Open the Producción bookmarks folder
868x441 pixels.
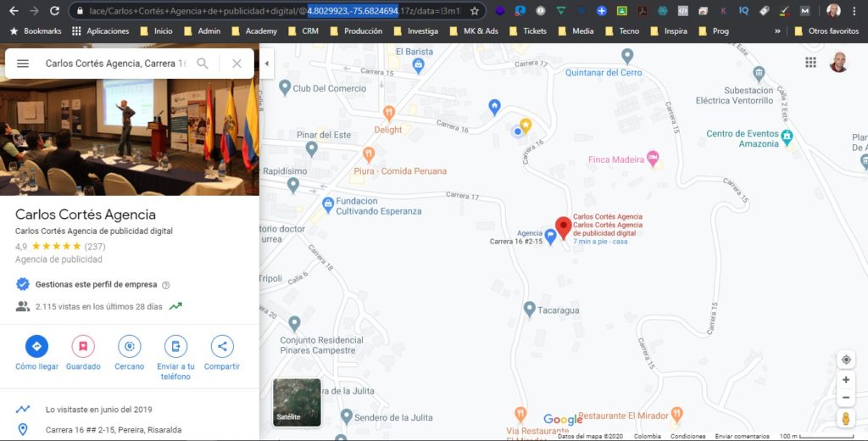pyautogui.click(x=356, y=31)
